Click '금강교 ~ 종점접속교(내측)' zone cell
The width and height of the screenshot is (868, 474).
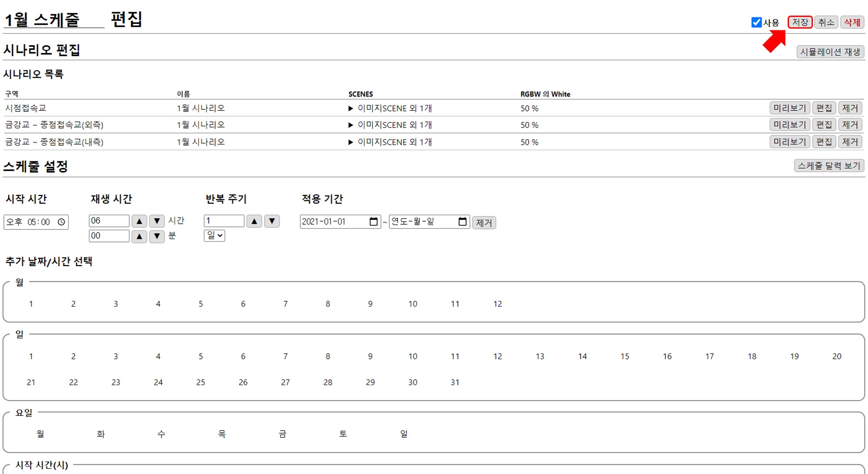click(x=54, y=142)
